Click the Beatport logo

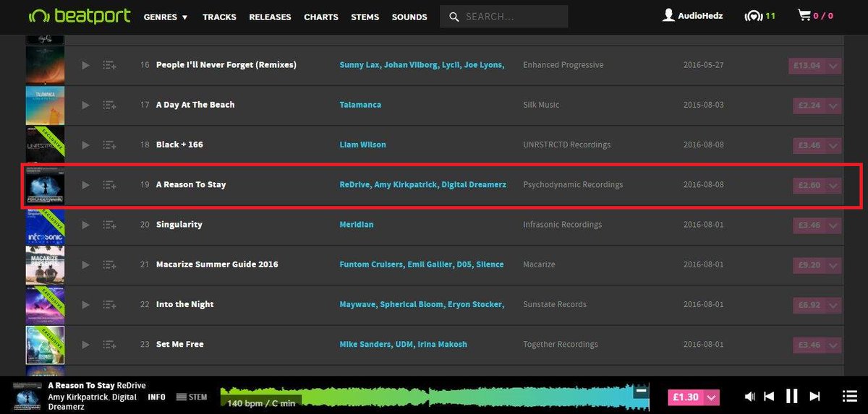click(x=80, y=15)
